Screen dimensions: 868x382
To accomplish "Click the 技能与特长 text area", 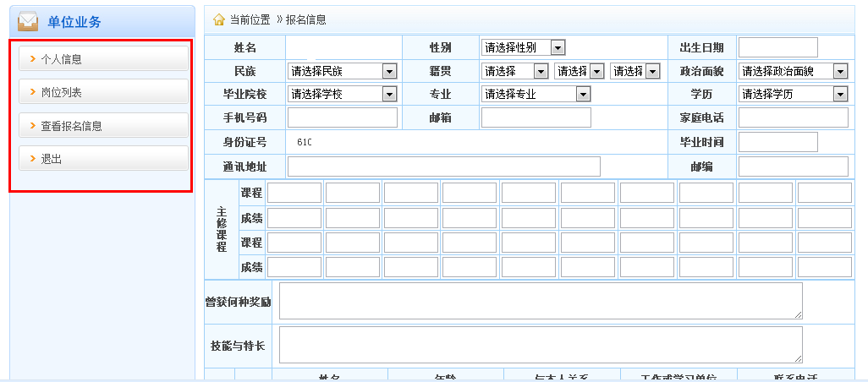I will coord(541,345).
